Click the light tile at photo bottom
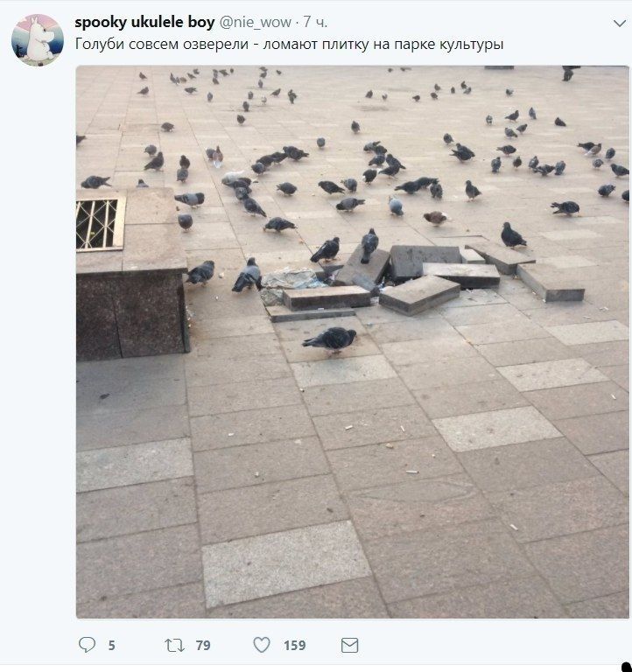 [286, 564]
